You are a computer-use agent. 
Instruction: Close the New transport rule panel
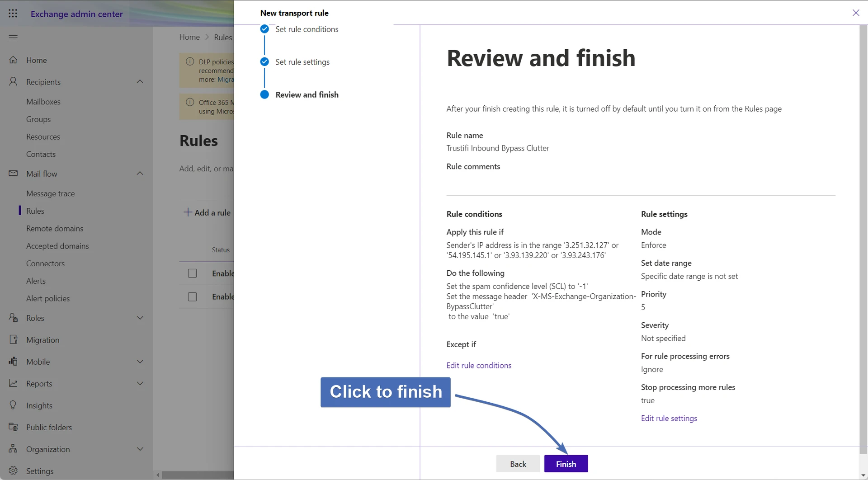pos(855,13)
